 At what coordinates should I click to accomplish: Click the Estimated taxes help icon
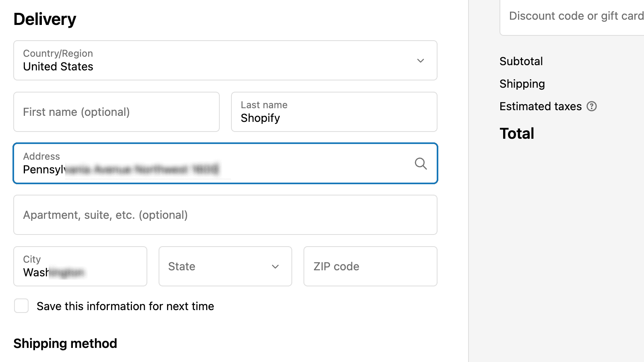[592, 106]
